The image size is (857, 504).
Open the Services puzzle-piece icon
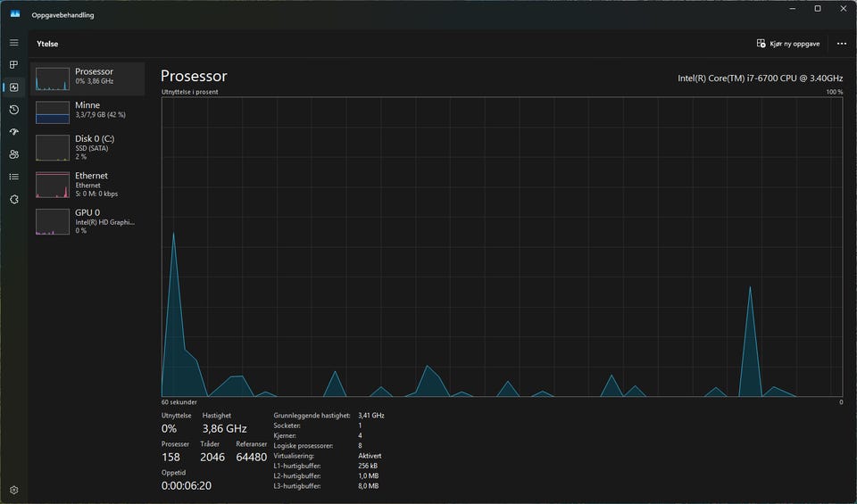[x=13, y=199]
